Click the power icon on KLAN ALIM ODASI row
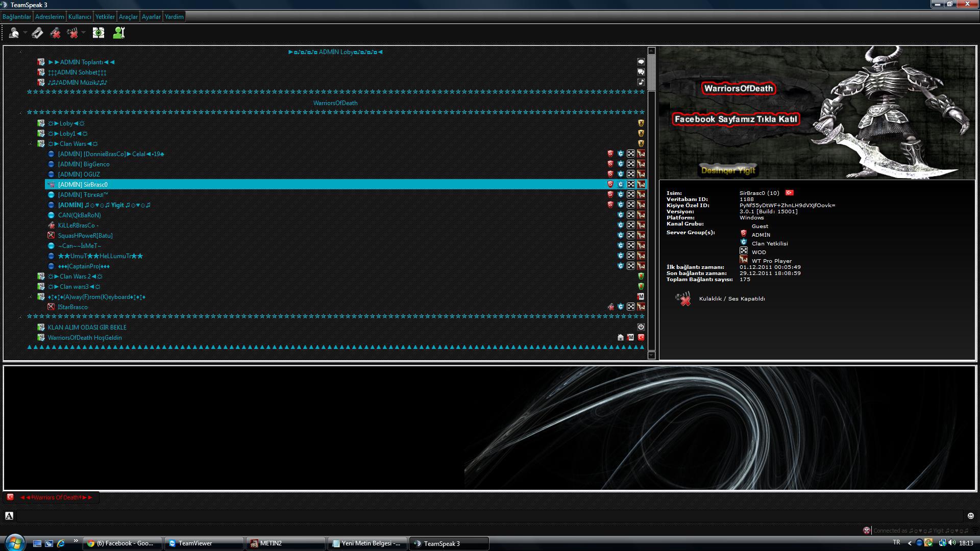The width and height of the screenshot is (980, 551). click(641, 327)
